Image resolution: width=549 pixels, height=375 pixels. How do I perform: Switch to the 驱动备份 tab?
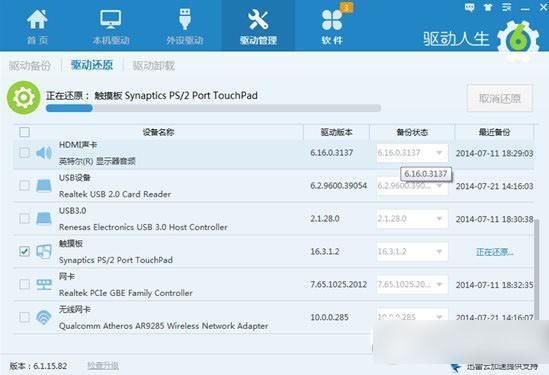(x=30, y=65)
